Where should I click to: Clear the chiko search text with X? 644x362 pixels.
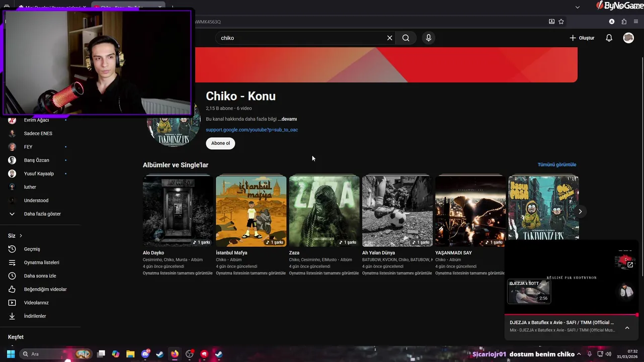click(389, 38)
